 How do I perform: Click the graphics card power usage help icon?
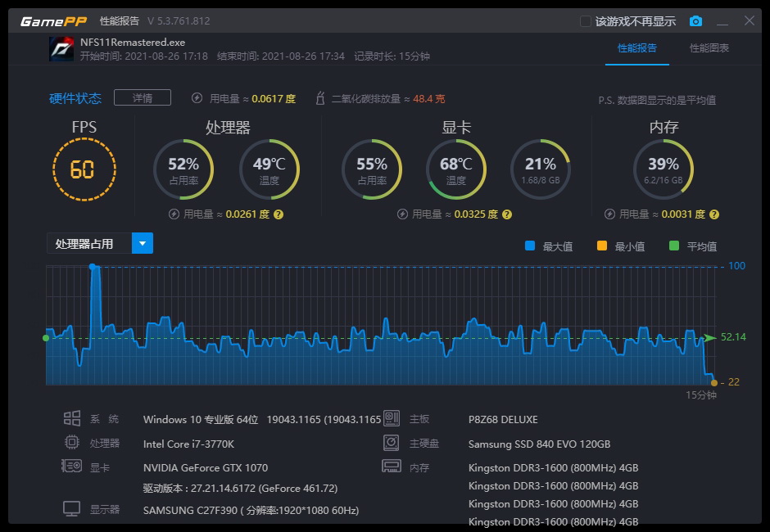(507, 214)
